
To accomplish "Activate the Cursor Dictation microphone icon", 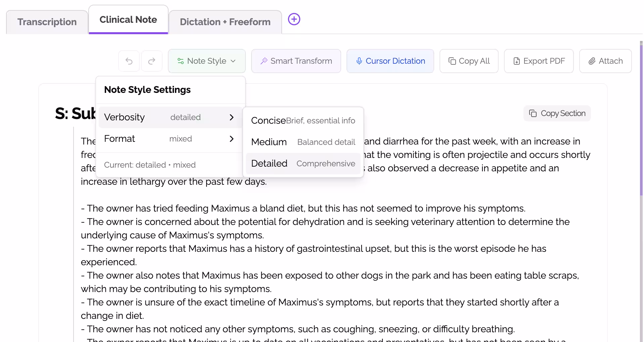I will click(359, 61).
